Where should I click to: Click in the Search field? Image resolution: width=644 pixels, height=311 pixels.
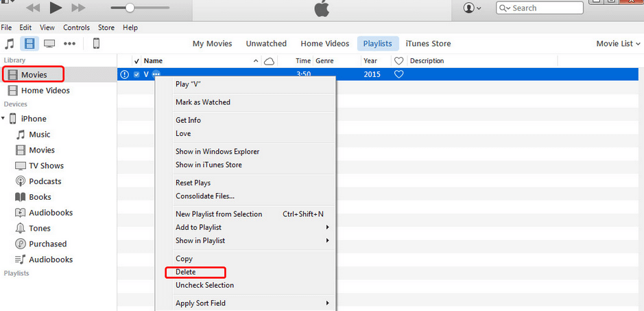[540, 8]
